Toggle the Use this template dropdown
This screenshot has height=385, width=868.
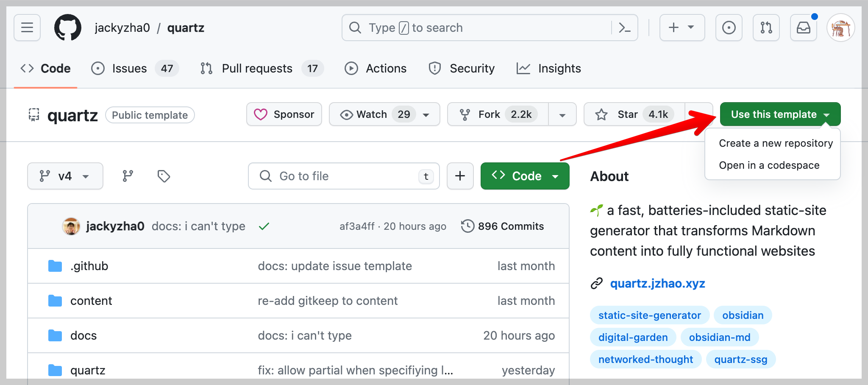click(x=780, y=114)
